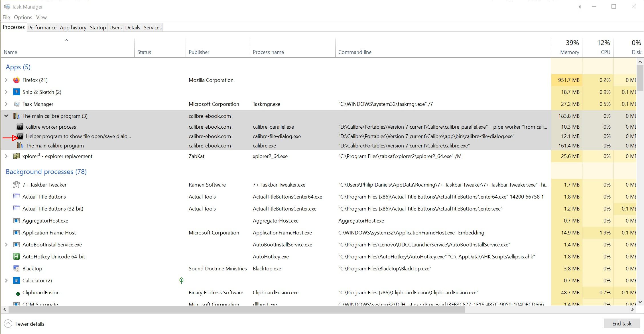Expand the Firefox process group
This screenshot has width=644, height=334.
tap(6, 80)
